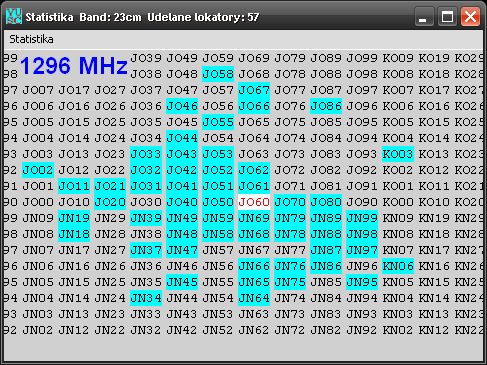Click locator cell JN18
The height and width of the screenshot is (365, 487).
[74, 234]
